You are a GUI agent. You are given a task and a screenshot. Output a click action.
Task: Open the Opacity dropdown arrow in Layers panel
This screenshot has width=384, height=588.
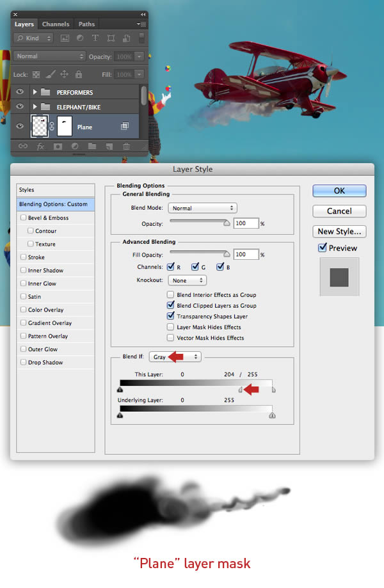pyautogui.click(x=139, y=56)
